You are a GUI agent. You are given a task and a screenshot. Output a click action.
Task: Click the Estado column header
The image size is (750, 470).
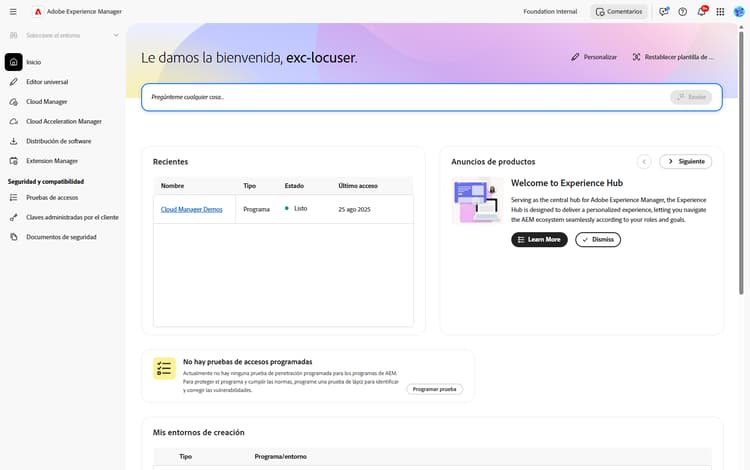coord(294,186)
